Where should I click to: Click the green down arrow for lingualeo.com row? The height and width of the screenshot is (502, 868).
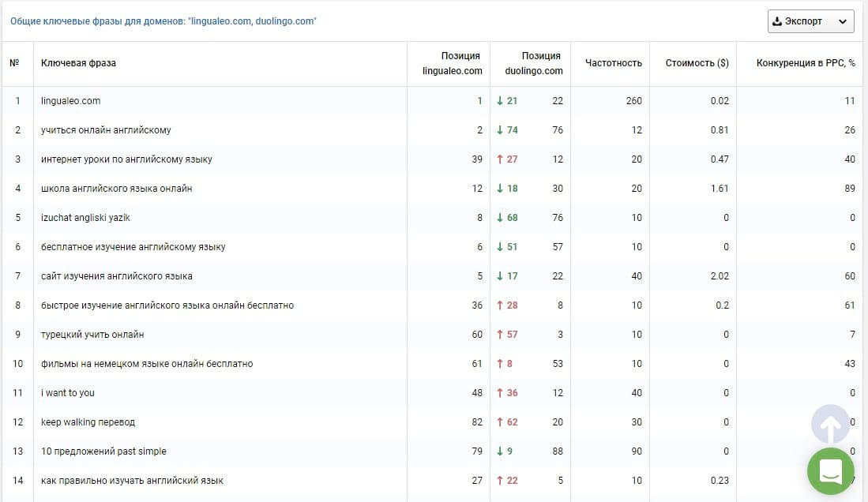[x=500, y=101]
